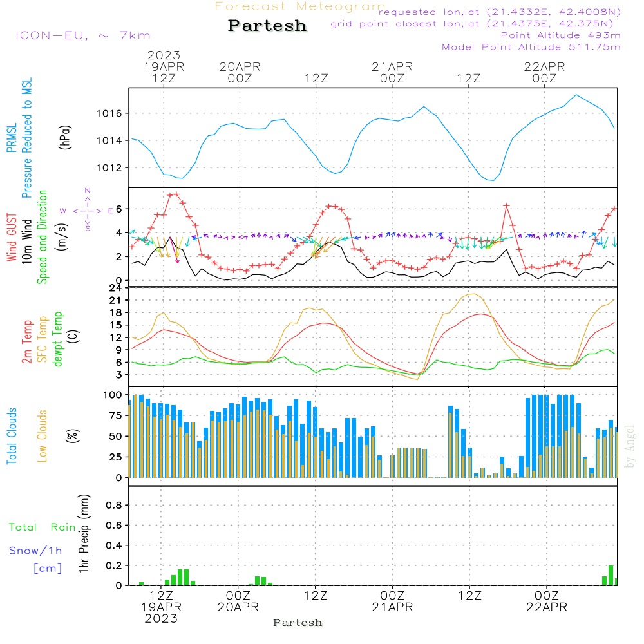Click the '4' value on wind speed axis

(x=118, y=233)
